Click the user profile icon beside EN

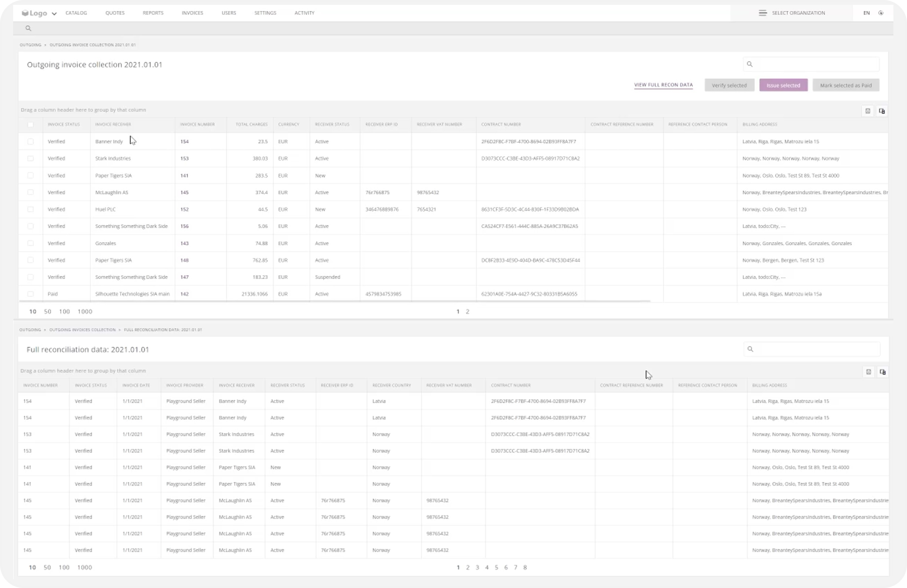881,13
